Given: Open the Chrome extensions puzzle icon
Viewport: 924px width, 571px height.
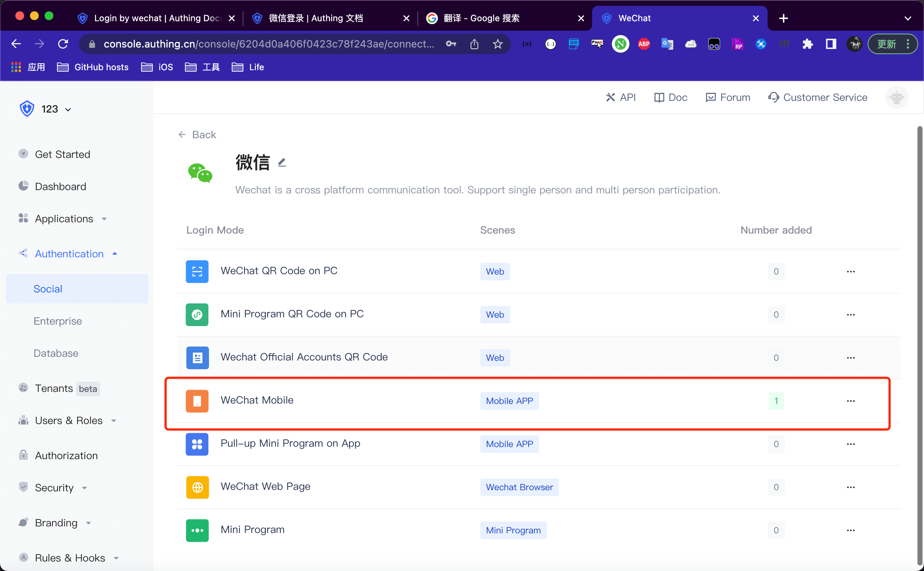Looking at the screenshot, I should (x=807, y=44).
